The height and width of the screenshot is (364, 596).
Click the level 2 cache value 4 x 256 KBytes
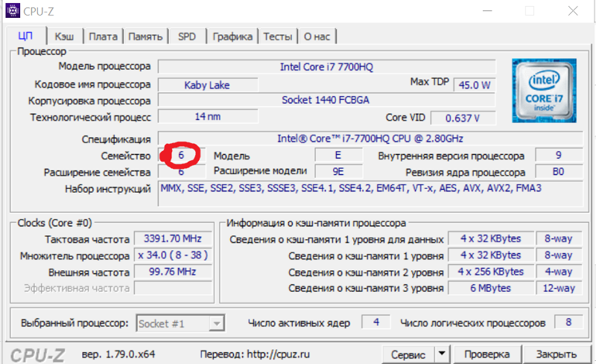tap(491, 272)
